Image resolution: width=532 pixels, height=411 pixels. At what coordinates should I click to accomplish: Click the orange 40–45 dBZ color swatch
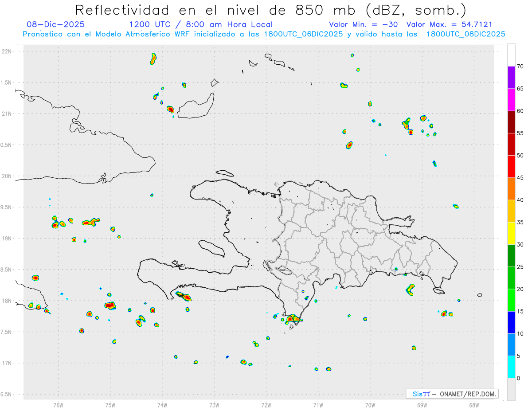coord(511,189)
